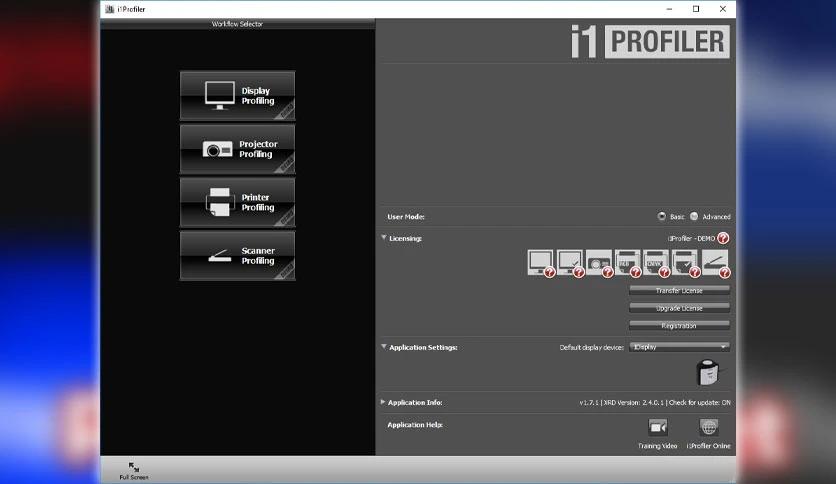Toggle Full Screen mode

click(x=134, y=471)
